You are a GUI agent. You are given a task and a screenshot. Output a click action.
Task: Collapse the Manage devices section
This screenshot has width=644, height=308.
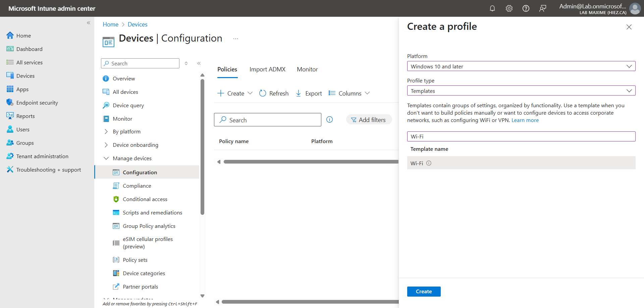[x=106, y=159]
